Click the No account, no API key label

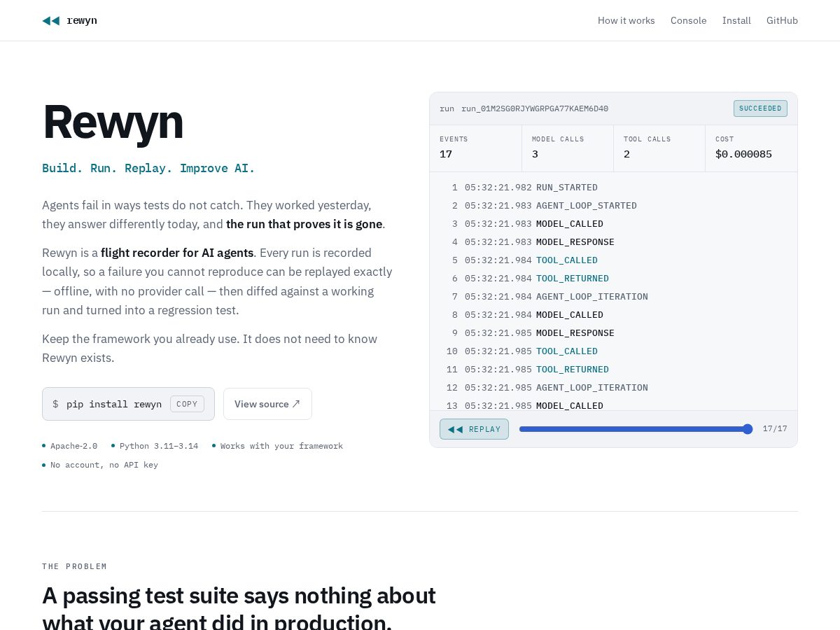[104, 465]
